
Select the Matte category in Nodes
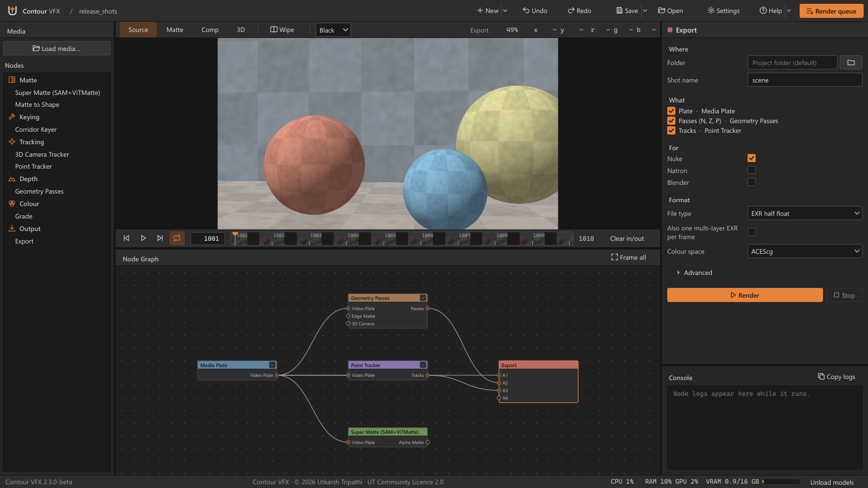point(57,80)
